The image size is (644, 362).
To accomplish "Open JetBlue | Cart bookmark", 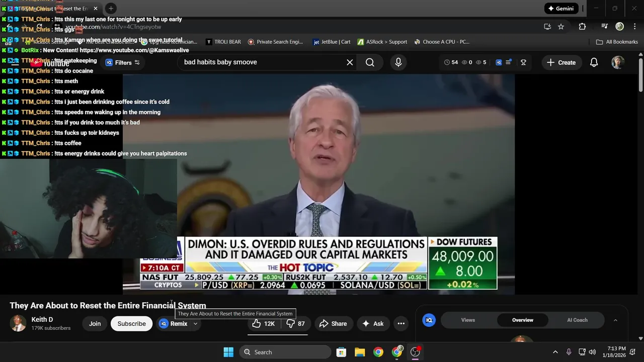I will [x=332, y=42].
